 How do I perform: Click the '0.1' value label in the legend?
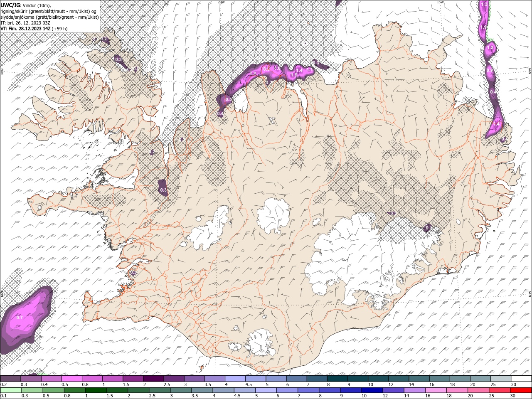(x=3, y=396)
